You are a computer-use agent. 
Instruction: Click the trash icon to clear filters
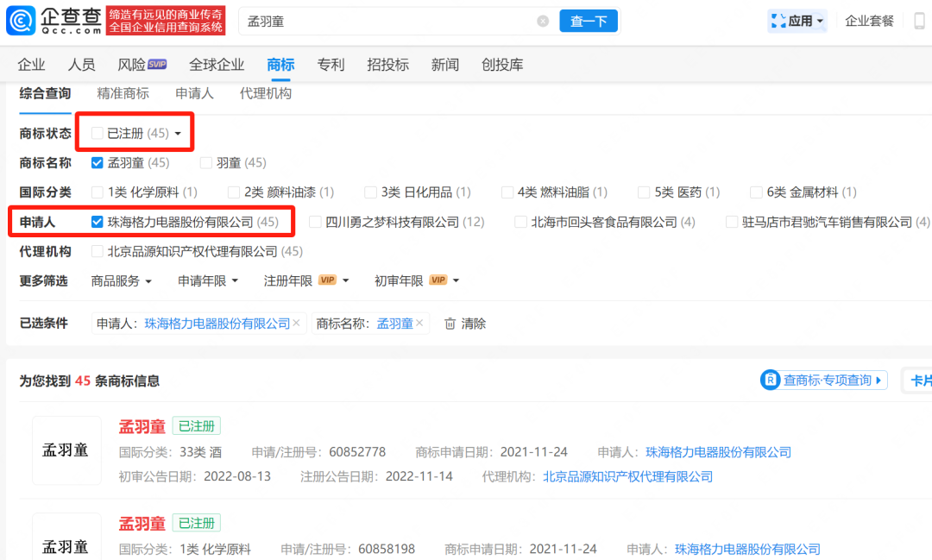tap(450, 324)
